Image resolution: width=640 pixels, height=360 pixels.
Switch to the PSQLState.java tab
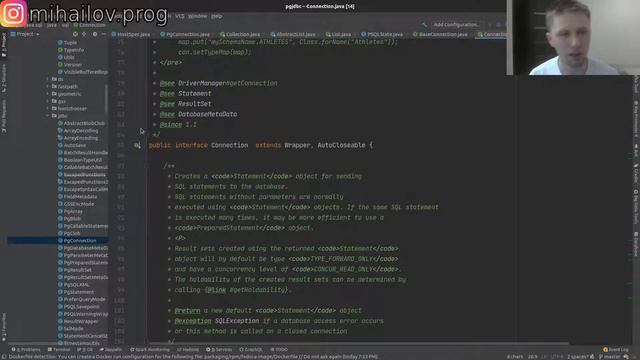point(382,34)
